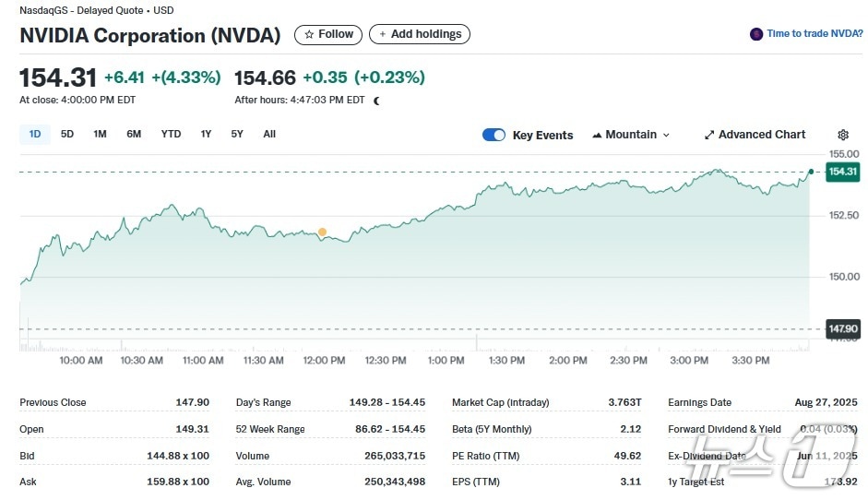Toggle the Key Events switch

click(493, 135)
